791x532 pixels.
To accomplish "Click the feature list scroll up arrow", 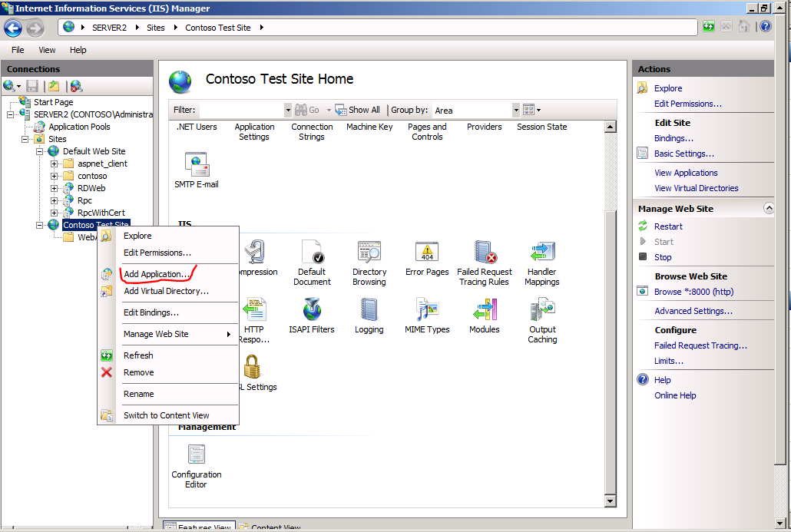I will coord(610,127).
